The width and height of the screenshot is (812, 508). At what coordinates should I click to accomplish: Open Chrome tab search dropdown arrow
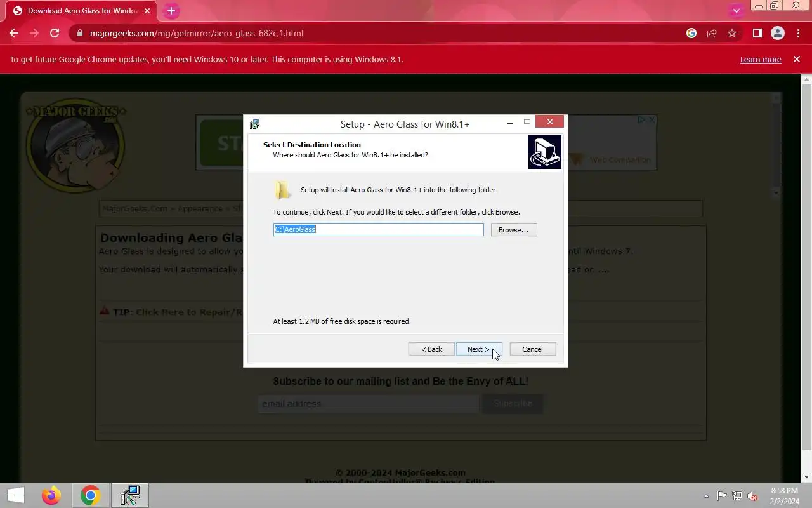click(x=736, y=10)
